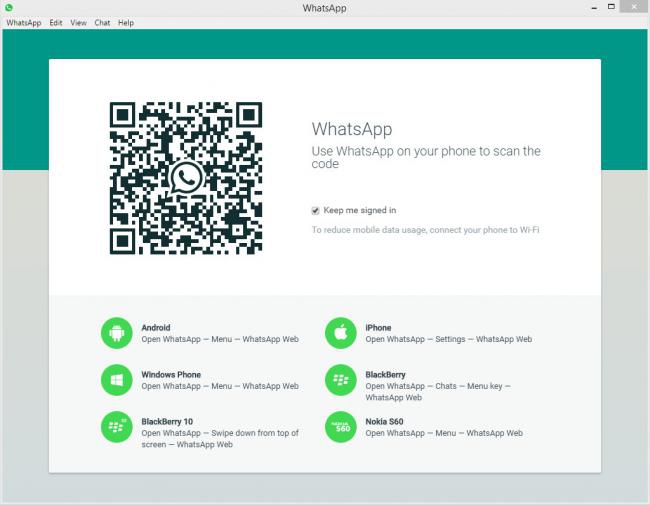Open the Help menu

(126, 23)
